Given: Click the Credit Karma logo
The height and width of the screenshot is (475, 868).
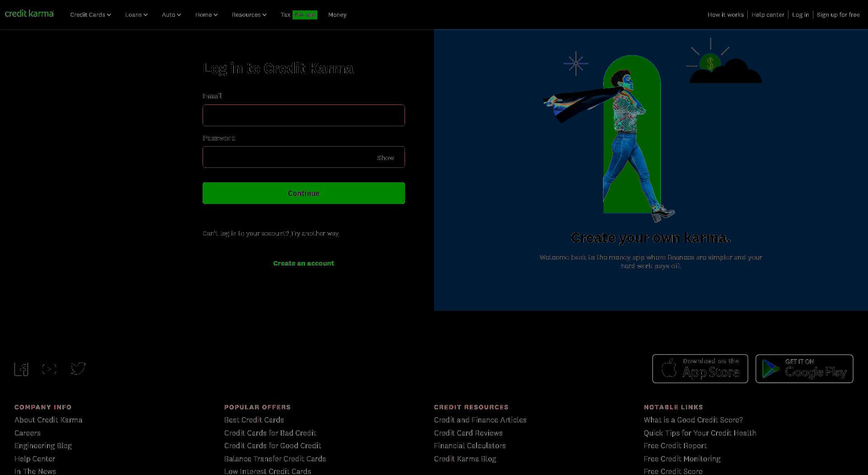Looking at the screenshot, I should [x=29, y=14].
